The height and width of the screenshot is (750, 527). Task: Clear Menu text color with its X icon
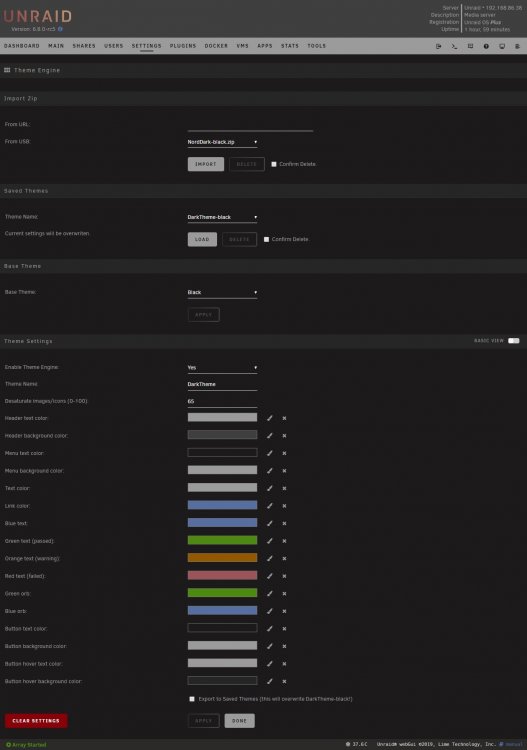point(284,453)
